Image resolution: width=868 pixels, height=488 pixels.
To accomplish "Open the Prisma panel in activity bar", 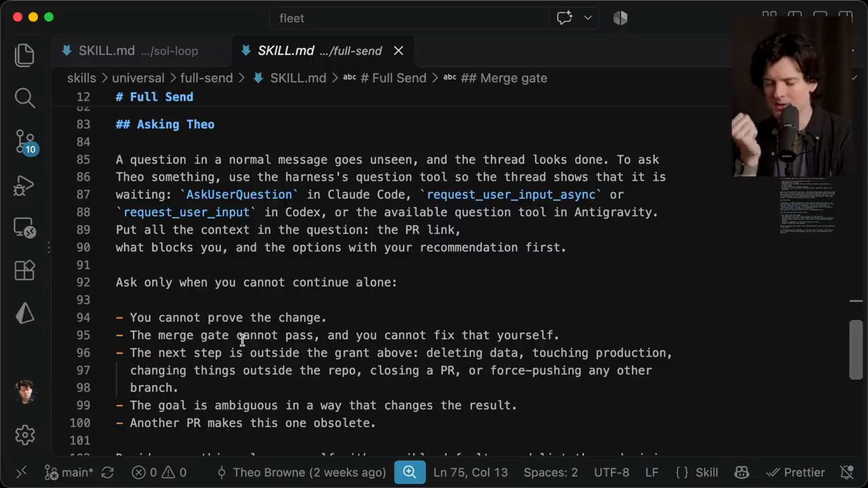I will [x=24, y=313].
